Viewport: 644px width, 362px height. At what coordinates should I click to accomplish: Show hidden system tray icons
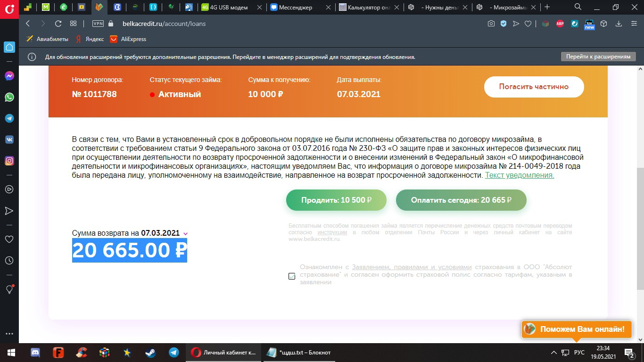[554, 353]
